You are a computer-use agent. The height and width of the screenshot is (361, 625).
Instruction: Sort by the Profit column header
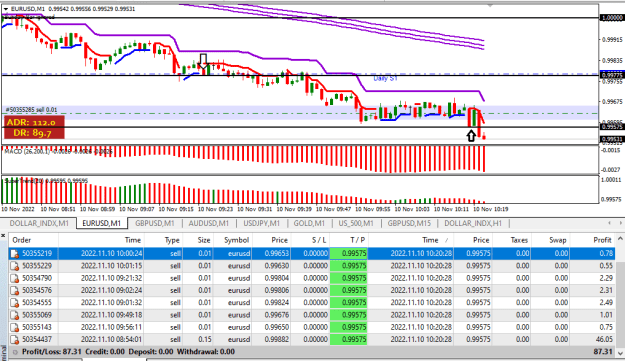[602, 240]
